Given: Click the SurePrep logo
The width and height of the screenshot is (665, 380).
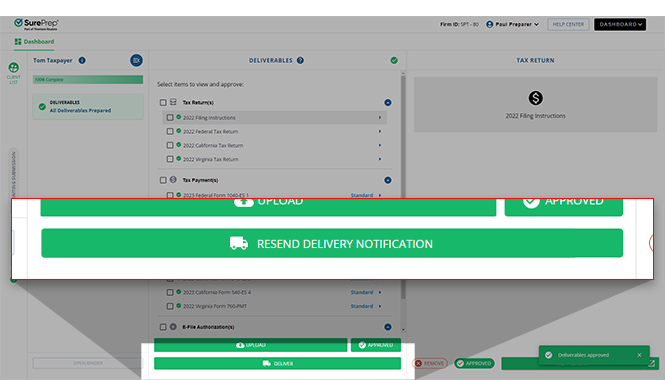Looking at the screenshot, I should tap(36, 24).
